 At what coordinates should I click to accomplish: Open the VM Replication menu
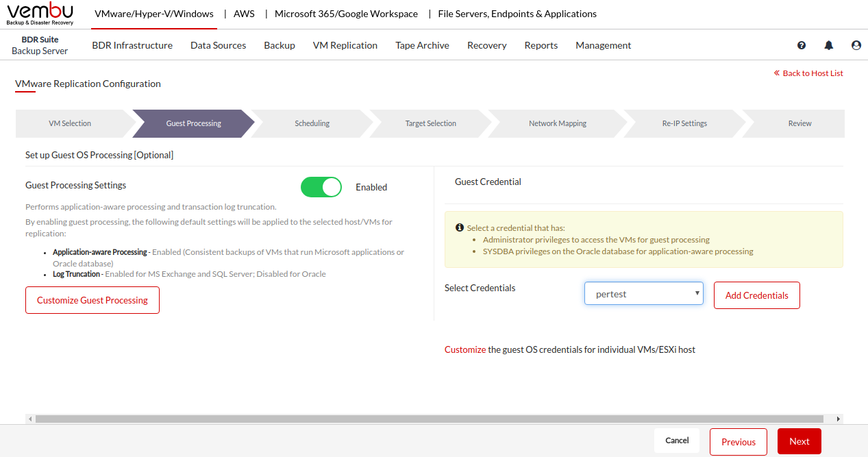click(345, 45)
